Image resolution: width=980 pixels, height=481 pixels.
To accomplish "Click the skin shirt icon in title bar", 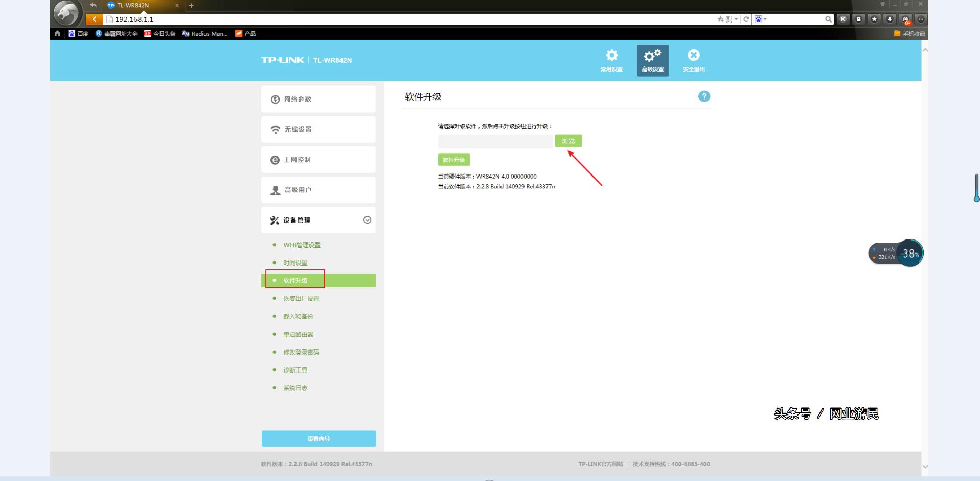I will (883, 4).
